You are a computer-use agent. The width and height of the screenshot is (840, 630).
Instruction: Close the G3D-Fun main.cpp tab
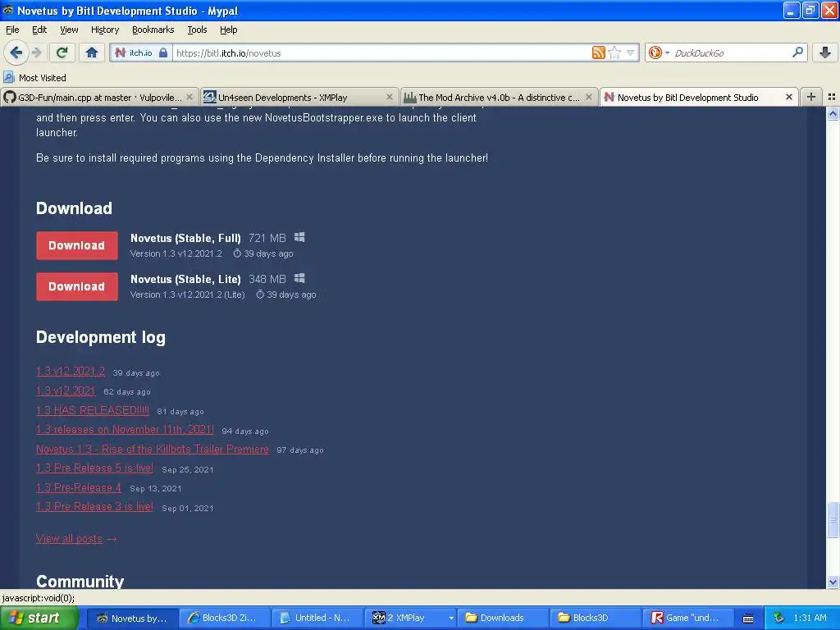coord(189,97)
